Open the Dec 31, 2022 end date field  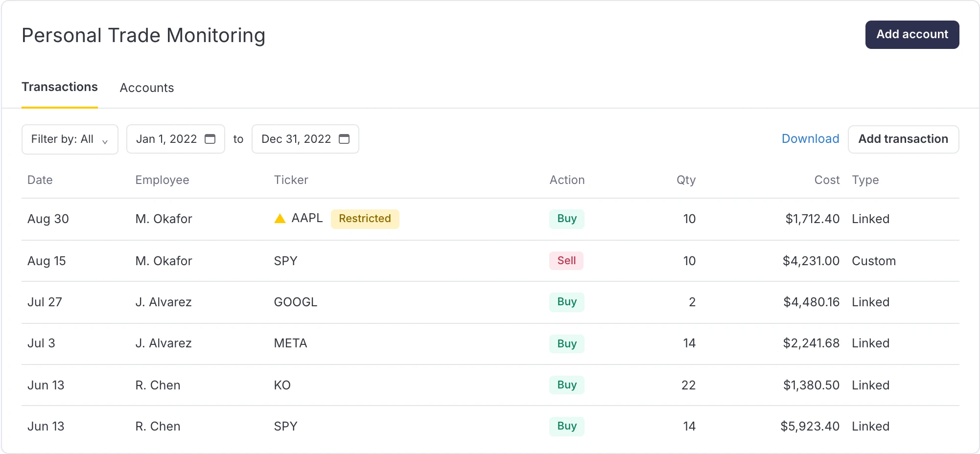tap(305, 139)
